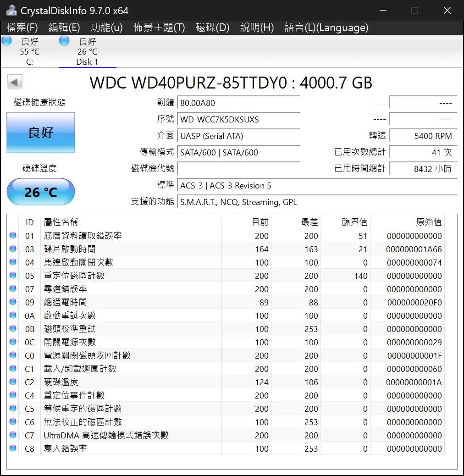Screen dimensions: 464x476
Task: Click the 良好 health status button
Action: pyautogui.click(x=41, y=133)
